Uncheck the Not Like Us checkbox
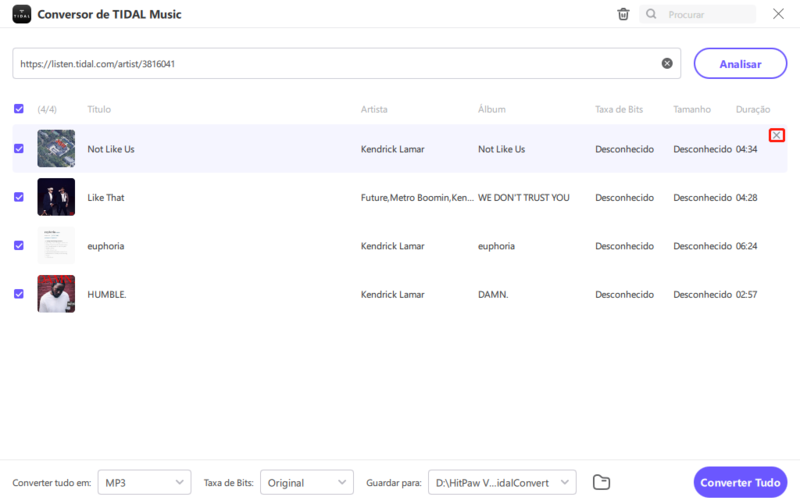 [x=19, y=148]
